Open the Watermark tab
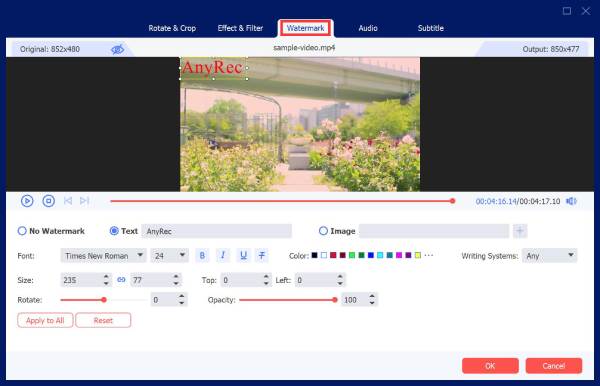The width and height of the screenshot is (600, 386). (305, 28)
